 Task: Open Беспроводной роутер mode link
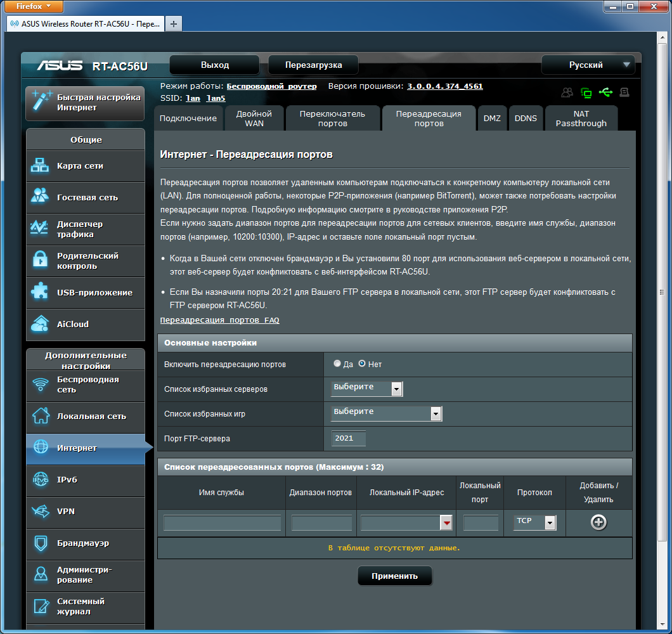[x=271, y=86]
